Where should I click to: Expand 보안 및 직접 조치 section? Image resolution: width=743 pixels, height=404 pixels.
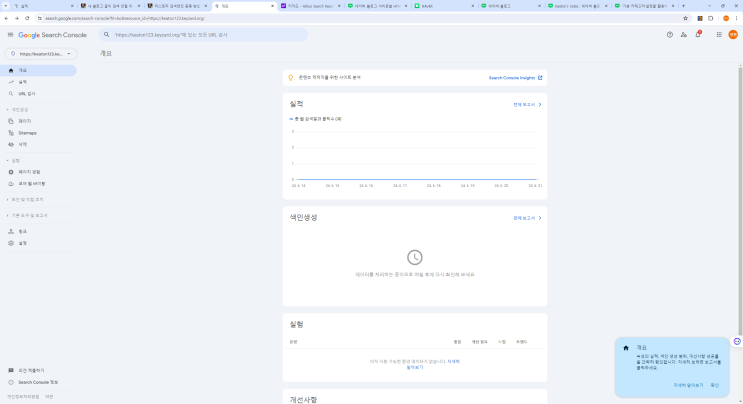[x=25, y=199]
